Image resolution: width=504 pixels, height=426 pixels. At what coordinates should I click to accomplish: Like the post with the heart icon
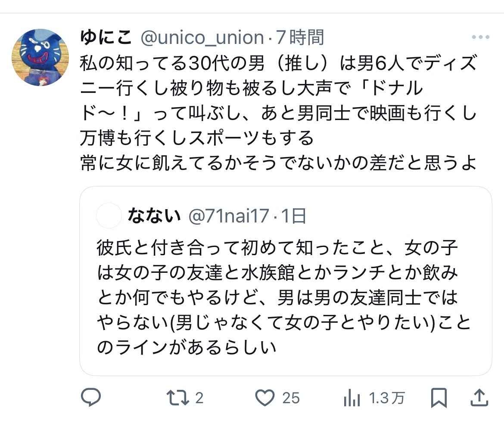[x=264, y=398]
